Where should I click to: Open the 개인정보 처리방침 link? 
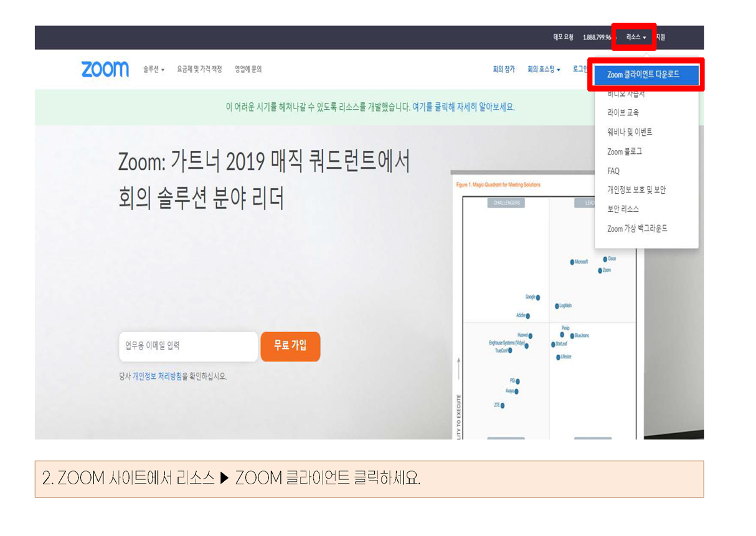pos(157,376)
